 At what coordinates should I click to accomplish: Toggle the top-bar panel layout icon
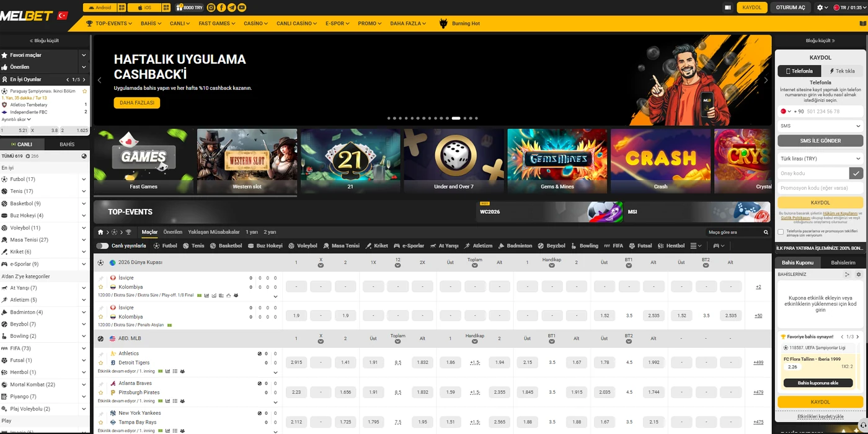[x=728, y=7]
